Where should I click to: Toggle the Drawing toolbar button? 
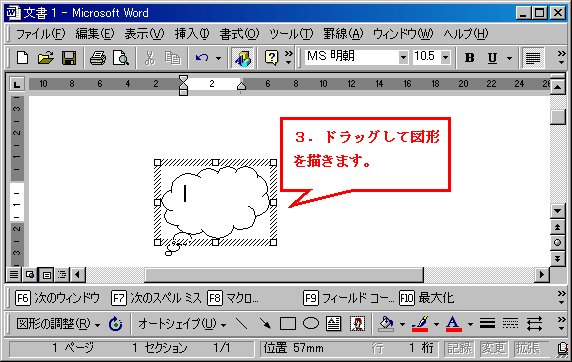(x=243, y=58)
